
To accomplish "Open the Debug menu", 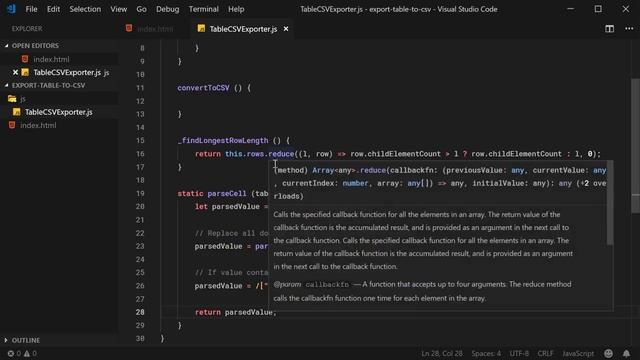I will click(x=167, y=9).
